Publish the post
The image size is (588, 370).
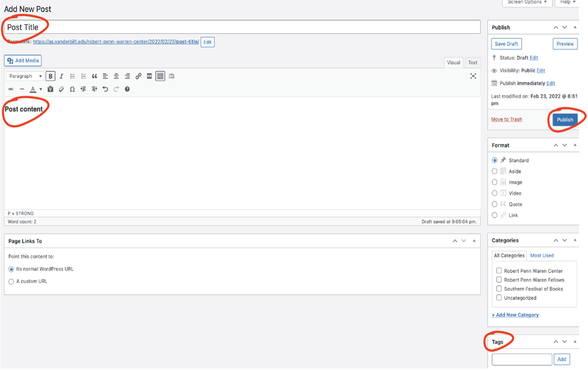(x=565, y=119)
